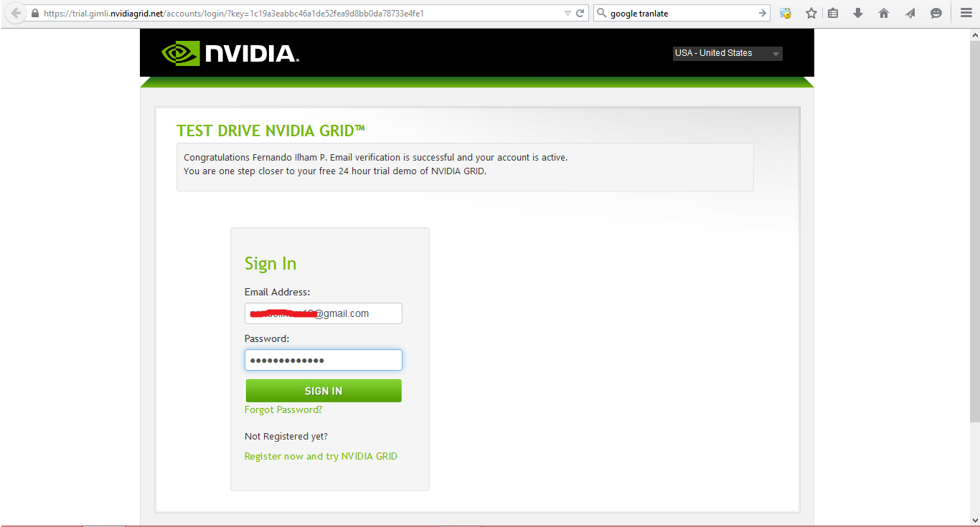The image size is (980, 527).
Task: Click the search magnifier icon
Action: (601, 13)
